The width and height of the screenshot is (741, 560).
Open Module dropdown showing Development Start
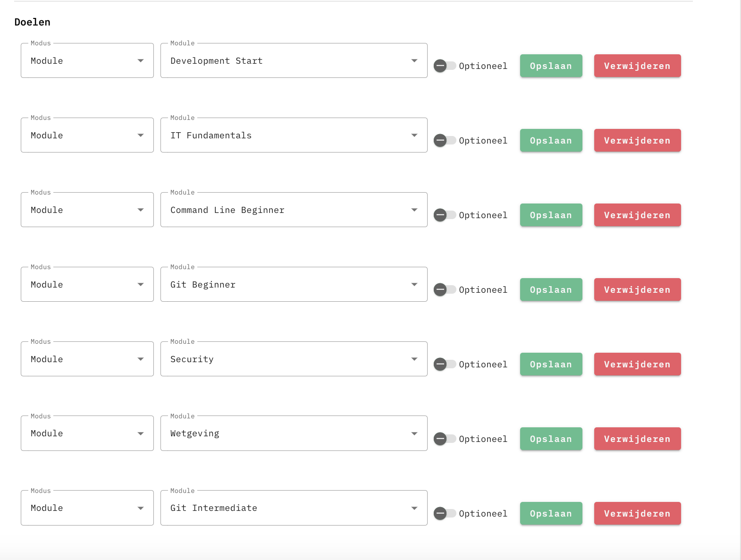pos(294,60)
